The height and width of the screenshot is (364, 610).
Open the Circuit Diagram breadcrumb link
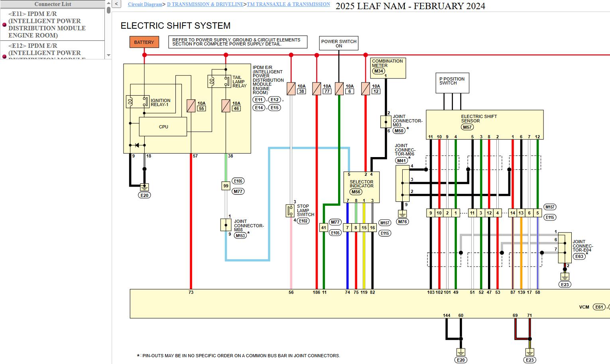(x=145, y=4)
